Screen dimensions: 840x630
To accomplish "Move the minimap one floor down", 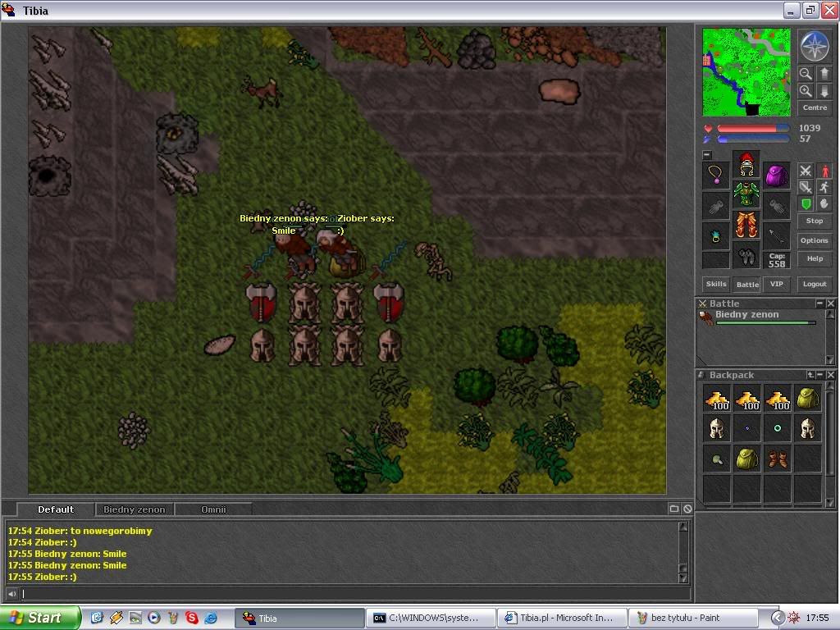I will [x=824, y=90].
